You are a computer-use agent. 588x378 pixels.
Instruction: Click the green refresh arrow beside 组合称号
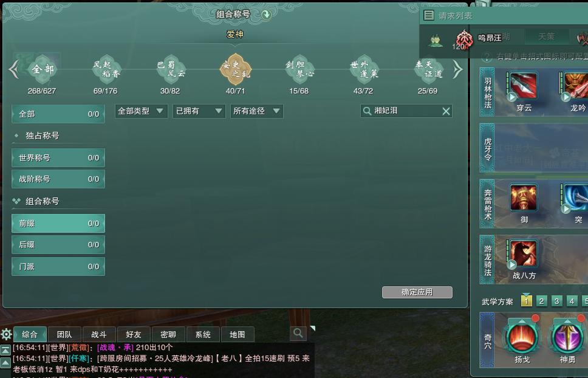tap(266, 15)
